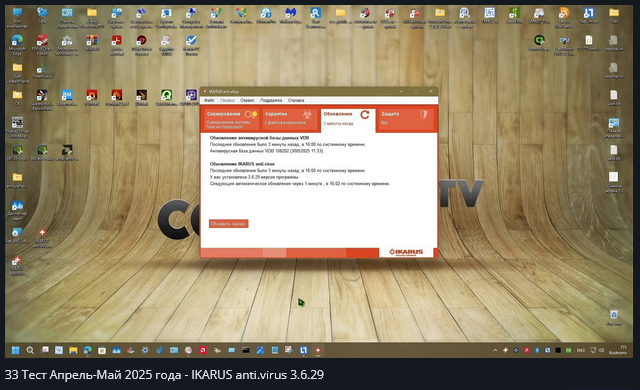The image size is (640, 390).
Task: Open File Explorer from the taskbar
Action: [x=73, y=350]
